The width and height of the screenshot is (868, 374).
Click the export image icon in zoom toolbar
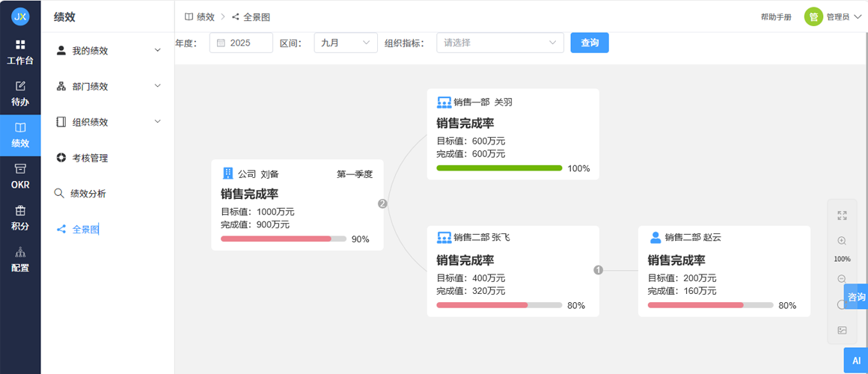coord(842,331)
